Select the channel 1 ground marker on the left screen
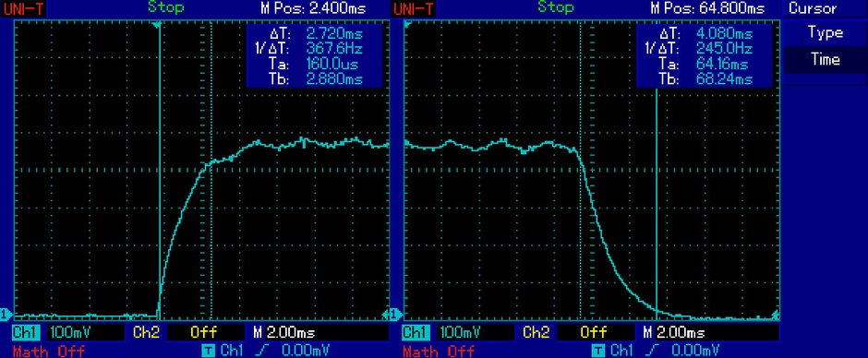The height and width of the screenshot is (358, 868). tap(6, 315)
